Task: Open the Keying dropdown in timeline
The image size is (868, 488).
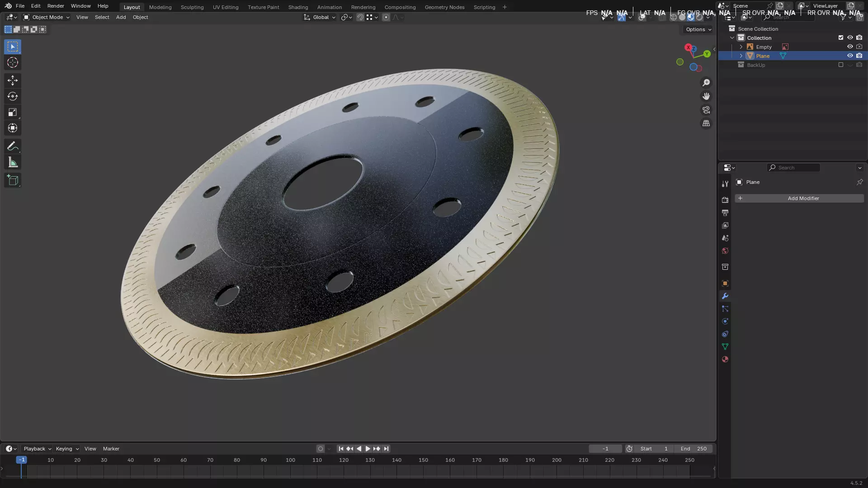Action: [67, 449]
